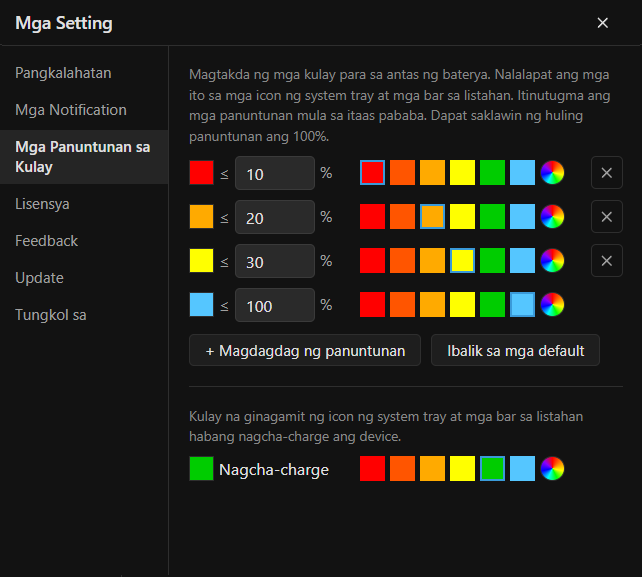Image resolution: width=642 pixels, height=577 pixels.
Task: Delete the 30% color rule
Action: coord(607,260)
